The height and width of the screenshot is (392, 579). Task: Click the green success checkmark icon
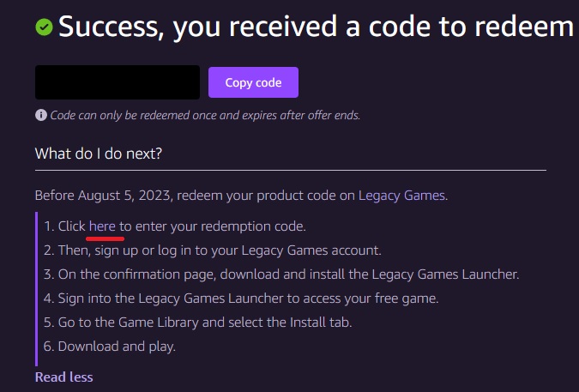(44, 27)
